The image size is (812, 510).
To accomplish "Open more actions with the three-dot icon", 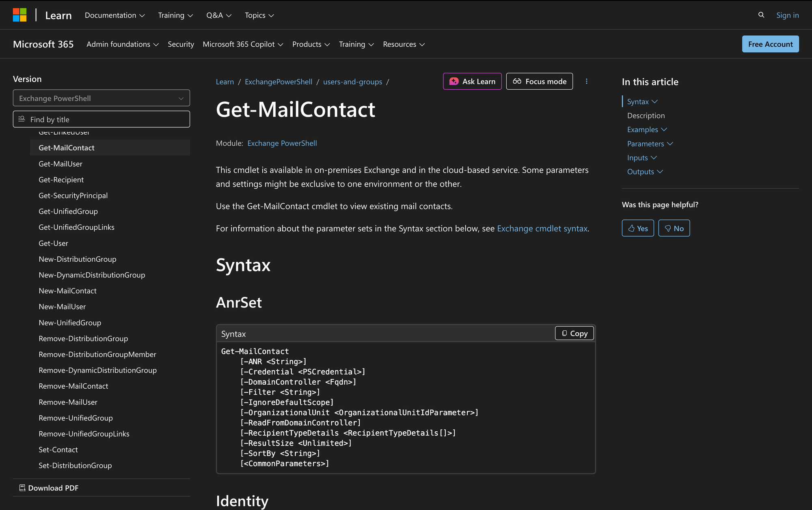I will tap(586, 81).
